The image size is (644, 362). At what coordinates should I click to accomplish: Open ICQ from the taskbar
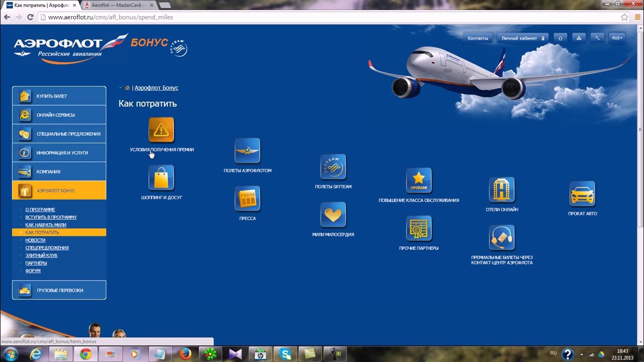(210, 354)
